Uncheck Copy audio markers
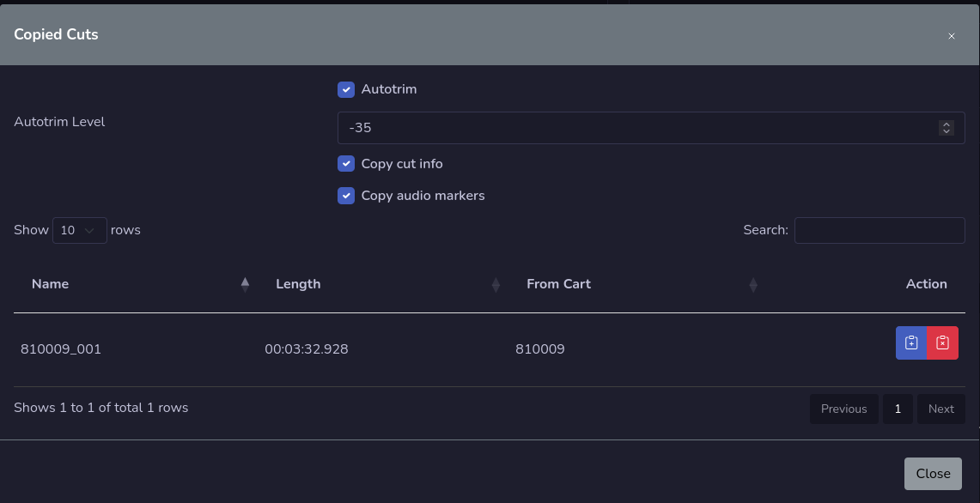The height and width of the screenshot is (503, 980). [346, 195]
